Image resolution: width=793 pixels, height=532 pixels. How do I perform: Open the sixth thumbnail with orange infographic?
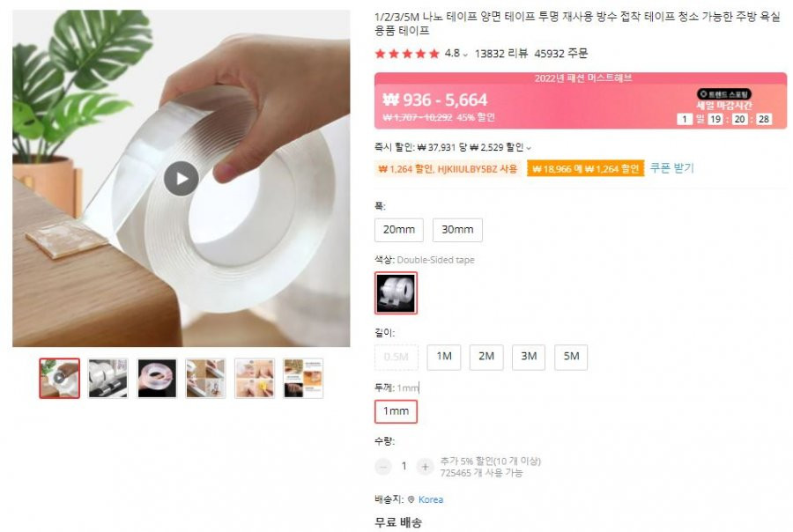[303, 378]
